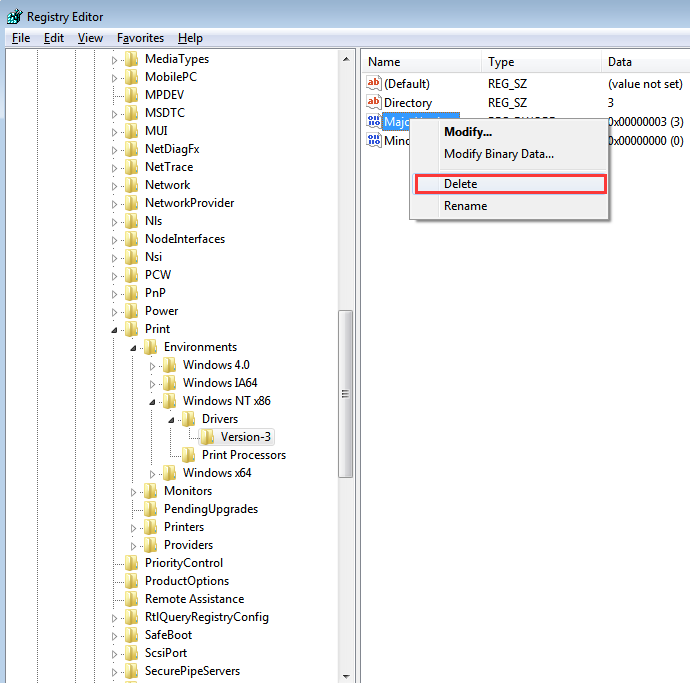Click the PriorityControl folder icon
Screen dimensions: 690x683
click(x=132, y=563)
